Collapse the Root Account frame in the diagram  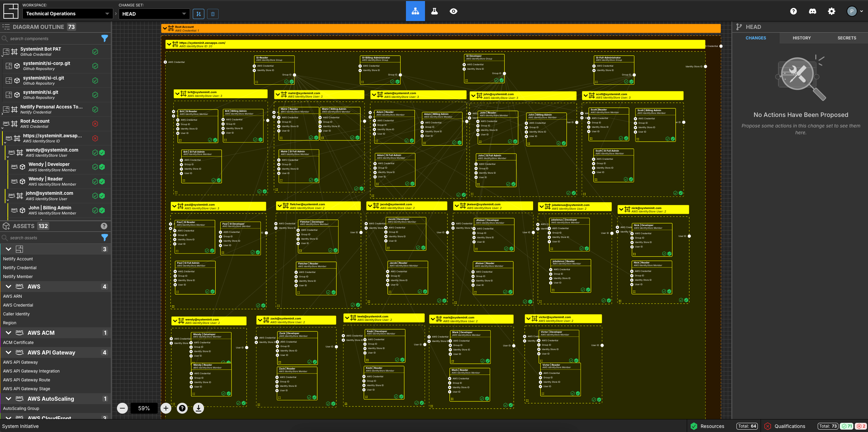(x=165, y=28)
